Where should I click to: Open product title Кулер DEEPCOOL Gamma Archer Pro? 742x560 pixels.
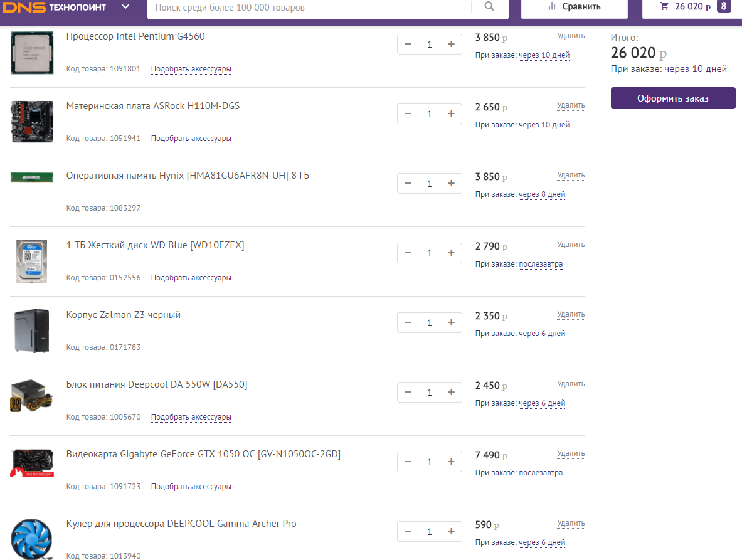click(x=181, y=524)
